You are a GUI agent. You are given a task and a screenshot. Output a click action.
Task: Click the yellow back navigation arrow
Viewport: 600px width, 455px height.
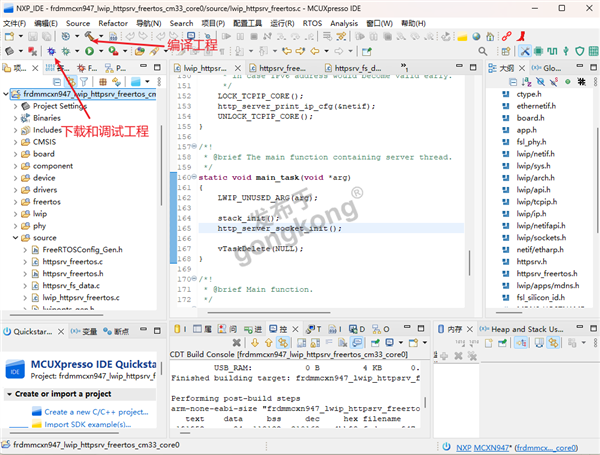point(315,51)
